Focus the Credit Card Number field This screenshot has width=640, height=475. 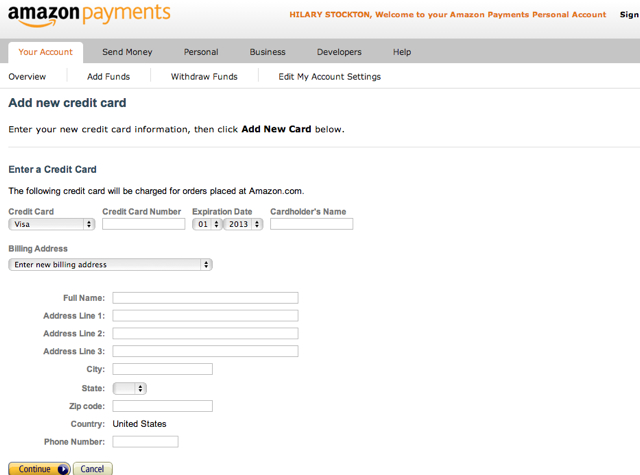(x=144, y=224)
